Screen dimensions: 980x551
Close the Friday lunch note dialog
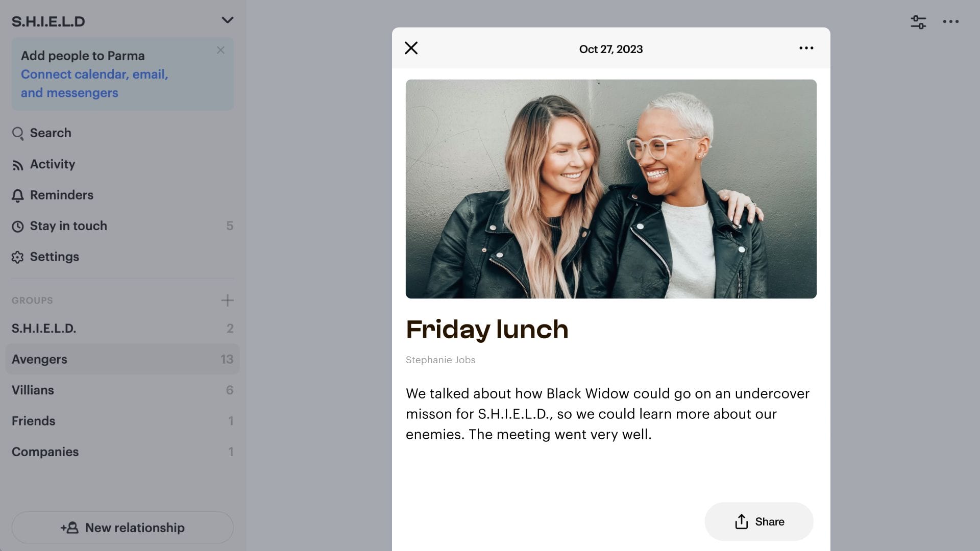click(x=411, y=48)
